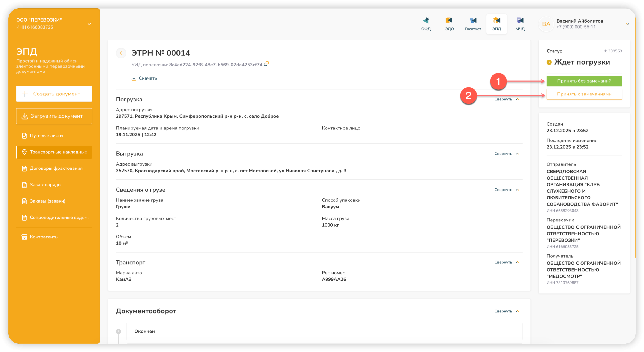Click Создать документ button
The image size is (644, 352).
click(x=54, y=94)
